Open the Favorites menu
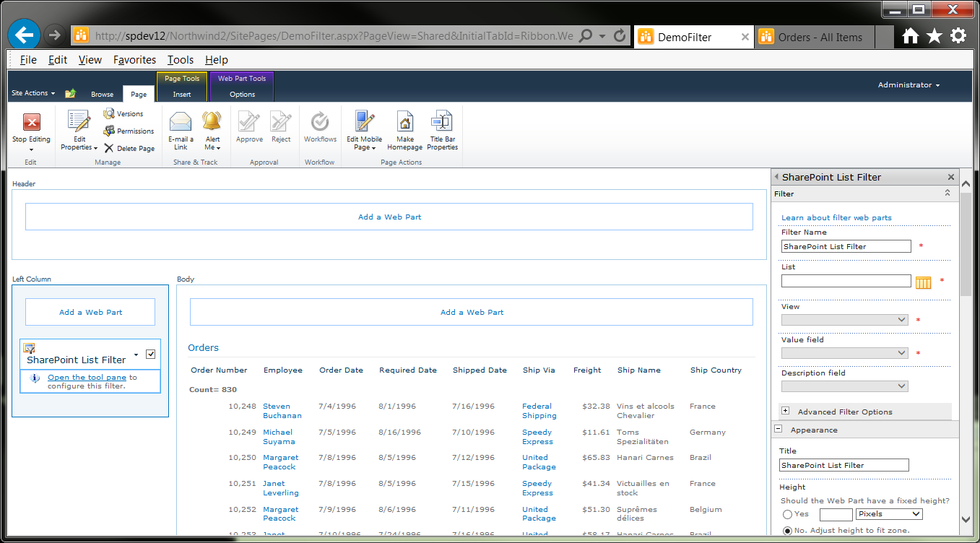 point(134,60)
